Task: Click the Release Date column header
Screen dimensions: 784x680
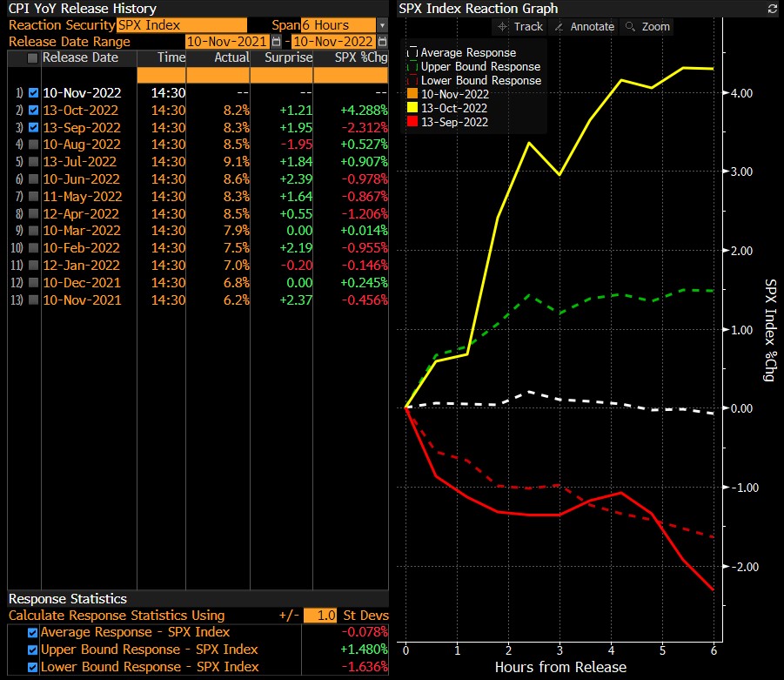Action: click(x=81, y=58)
